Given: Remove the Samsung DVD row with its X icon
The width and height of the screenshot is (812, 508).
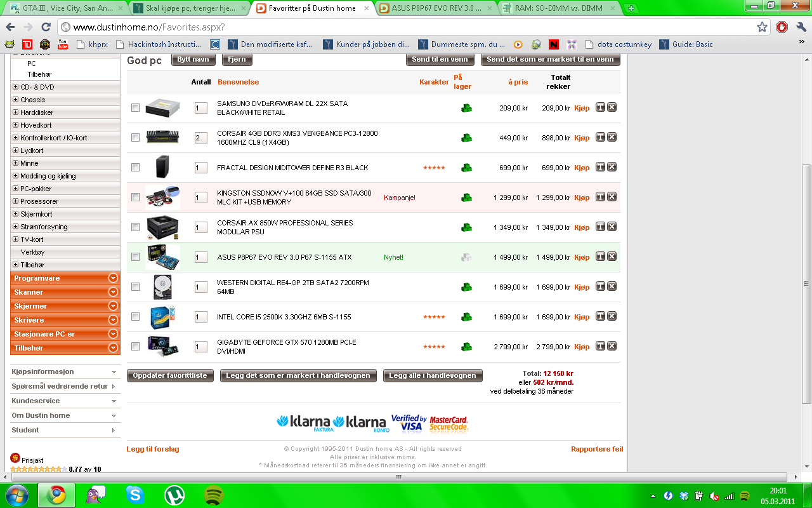Looking at the screenshot, I should 612,107.
